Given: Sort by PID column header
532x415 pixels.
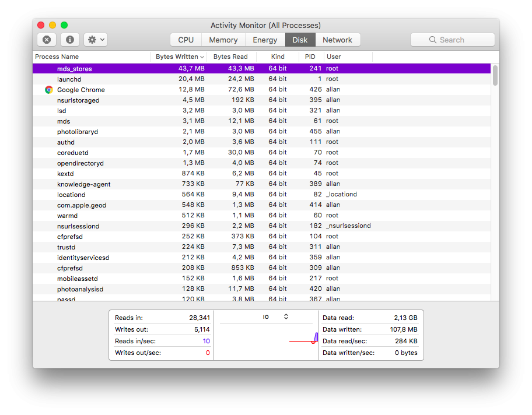Looking at the screenshot, I should coord(311,57).
